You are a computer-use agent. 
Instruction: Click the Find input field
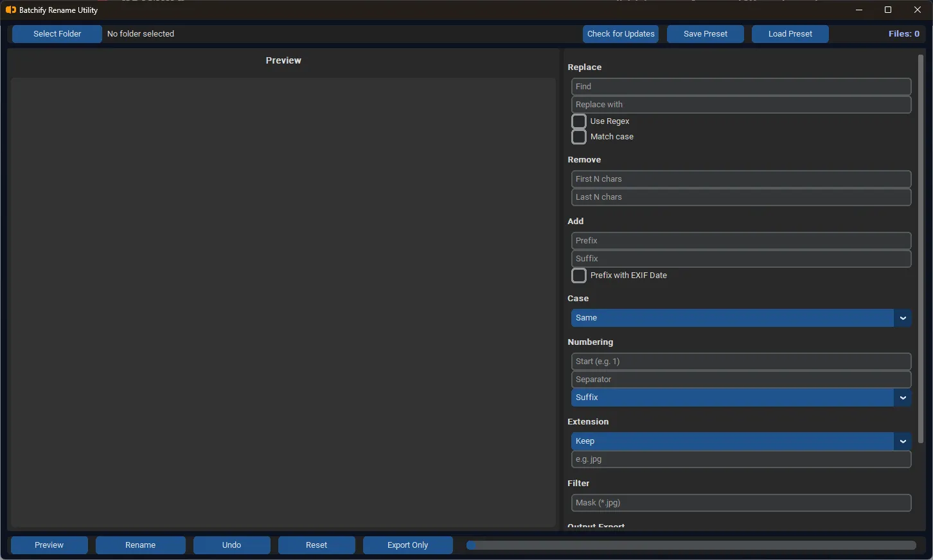click(740, 87)
